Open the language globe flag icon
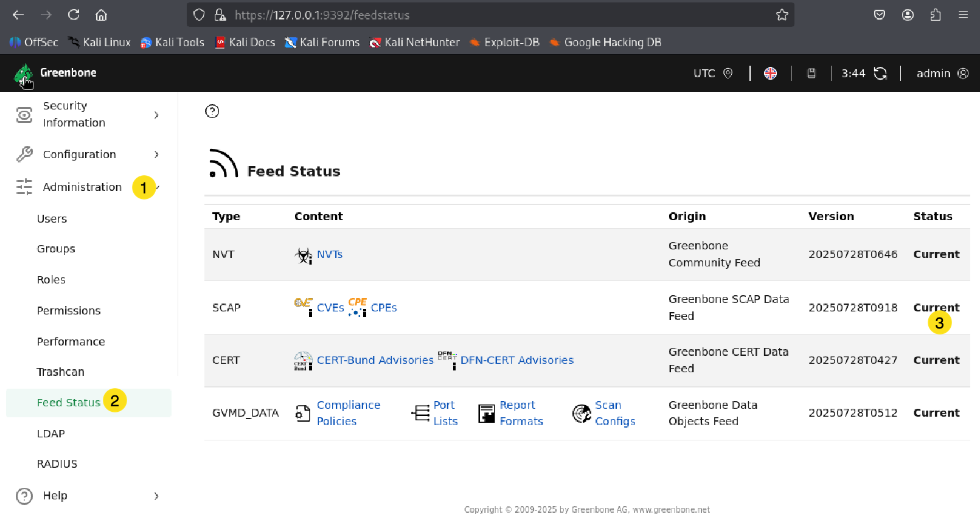 click(770, 73)
